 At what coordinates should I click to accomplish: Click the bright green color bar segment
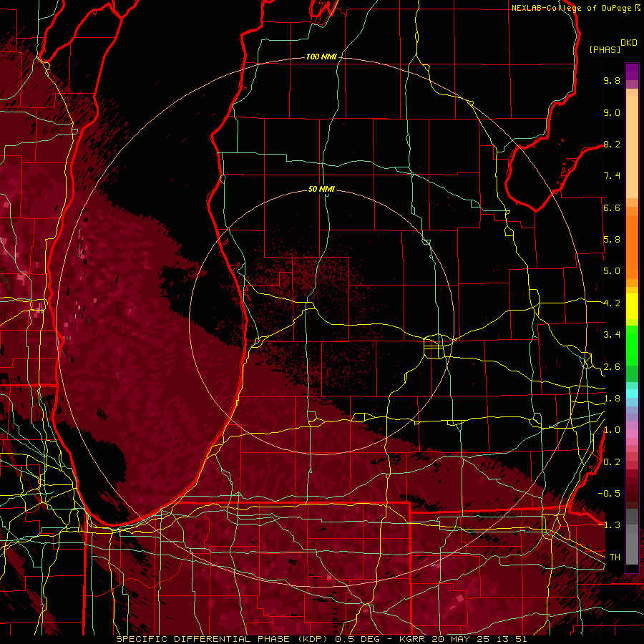[632, 344]
